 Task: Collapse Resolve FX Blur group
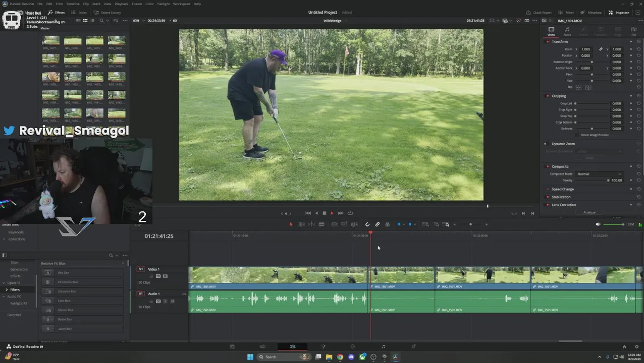click(123, 263)
